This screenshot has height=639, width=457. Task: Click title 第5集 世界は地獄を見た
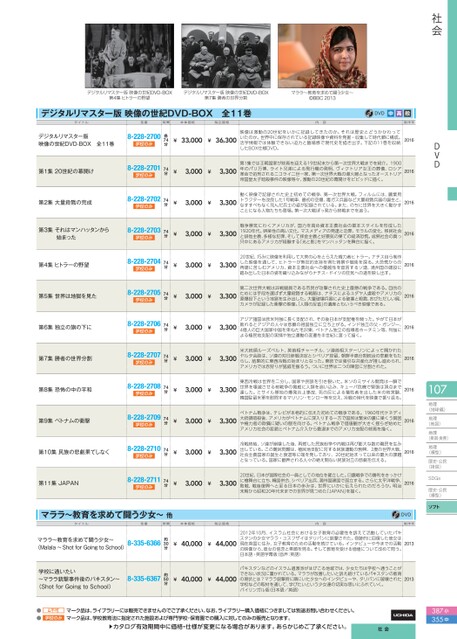pyautogui.click(x=67, y=296)
